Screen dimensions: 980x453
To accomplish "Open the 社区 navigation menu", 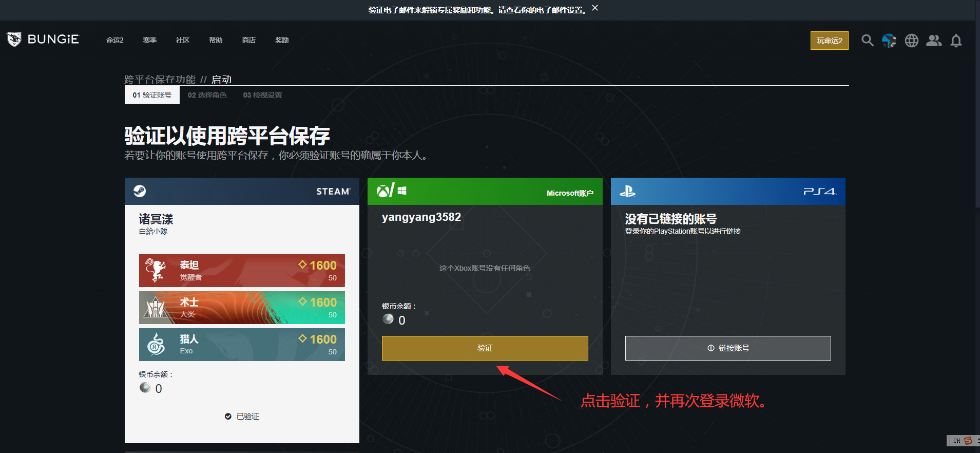I will pyautogui.click(x=183, y=40).
